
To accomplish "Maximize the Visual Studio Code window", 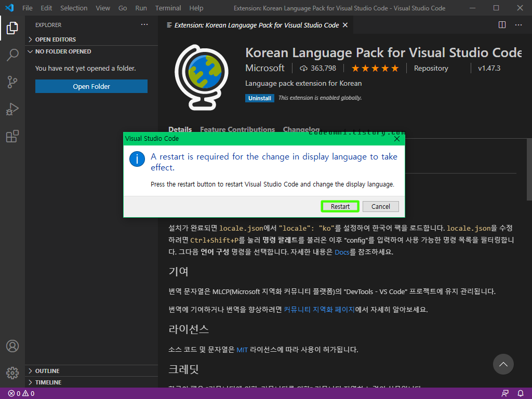I will pos(496,8).
